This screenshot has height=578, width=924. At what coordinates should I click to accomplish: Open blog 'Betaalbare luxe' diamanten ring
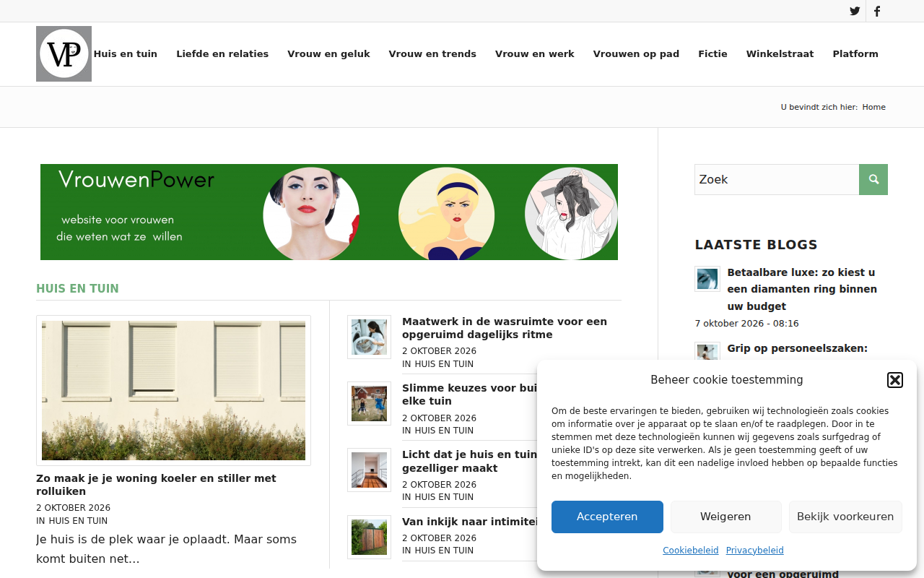(802, 289)
